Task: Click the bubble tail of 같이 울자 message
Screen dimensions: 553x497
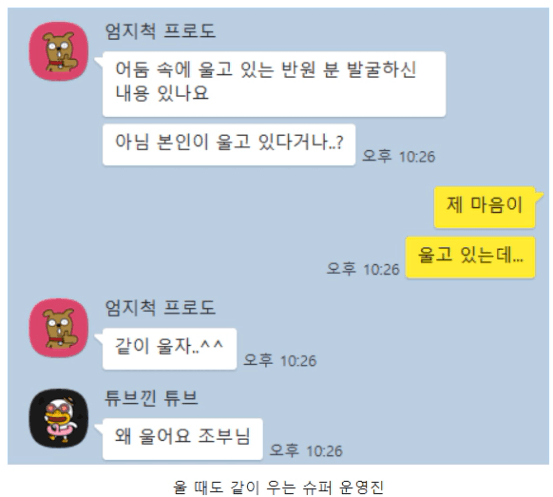Action: [x=98, y=338]
